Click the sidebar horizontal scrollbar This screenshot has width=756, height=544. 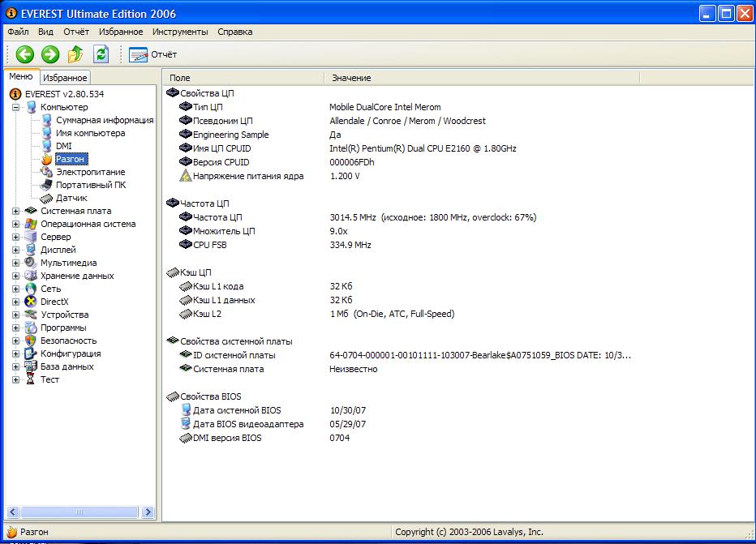coord(81,512)
